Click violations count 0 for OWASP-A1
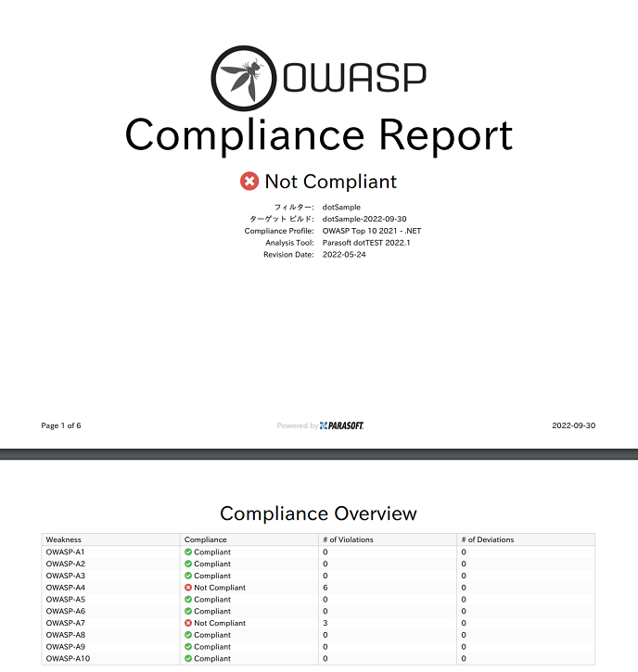 tap(325, 552)
